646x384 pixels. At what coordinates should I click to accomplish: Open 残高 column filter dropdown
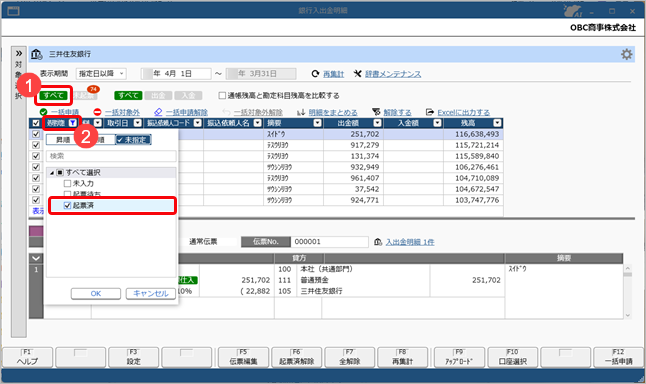coord(497,123)
